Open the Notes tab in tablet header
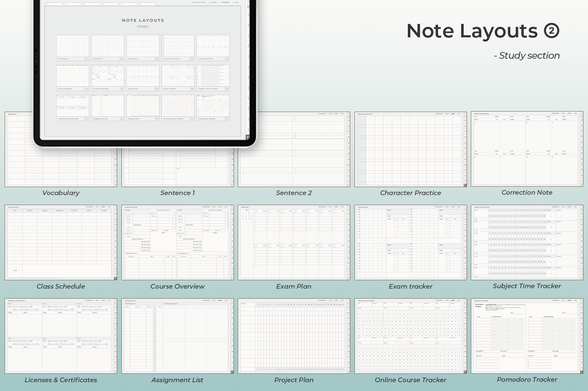The width and height of the screenshot is (588, 391). click(x=213, y=3)
